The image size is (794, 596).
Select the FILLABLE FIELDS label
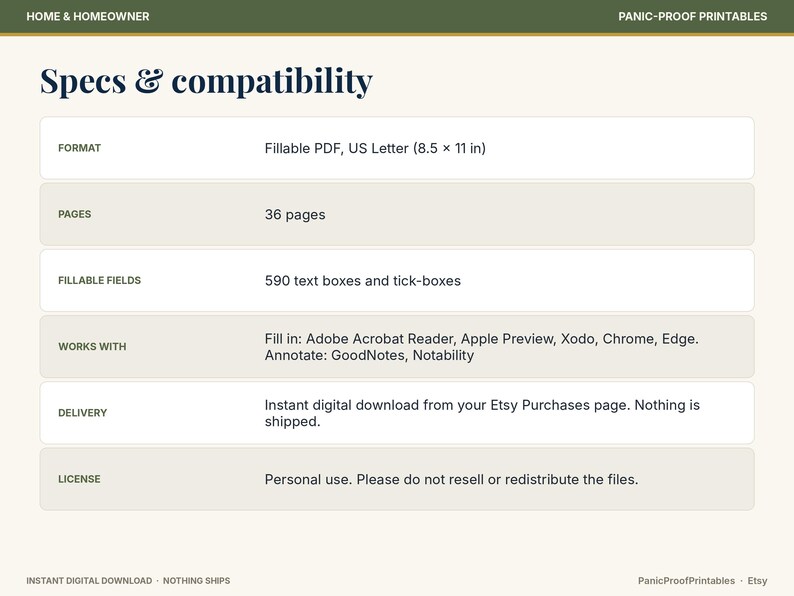(99, 281)
